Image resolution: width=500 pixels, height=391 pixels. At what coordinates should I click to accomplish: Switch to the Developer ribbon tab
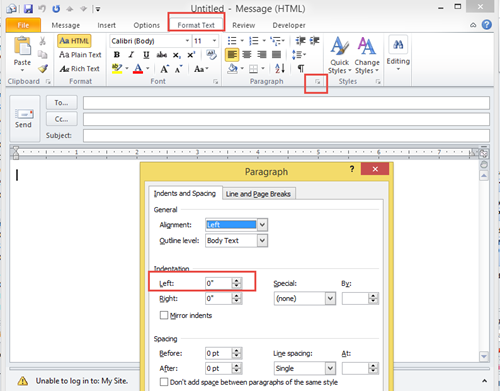[x=289, y=25]
